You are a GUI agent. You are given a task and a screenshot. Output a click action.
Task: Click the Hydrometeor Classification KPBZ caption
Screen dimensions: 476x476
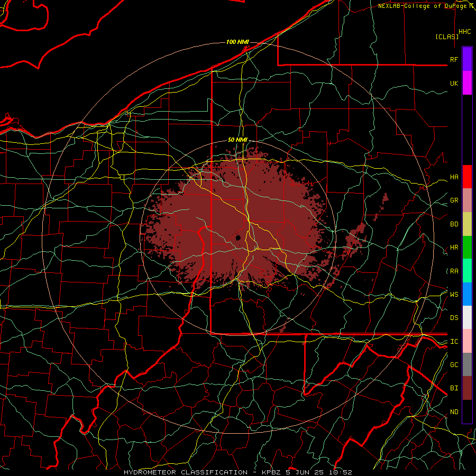[x=237, y=472]
